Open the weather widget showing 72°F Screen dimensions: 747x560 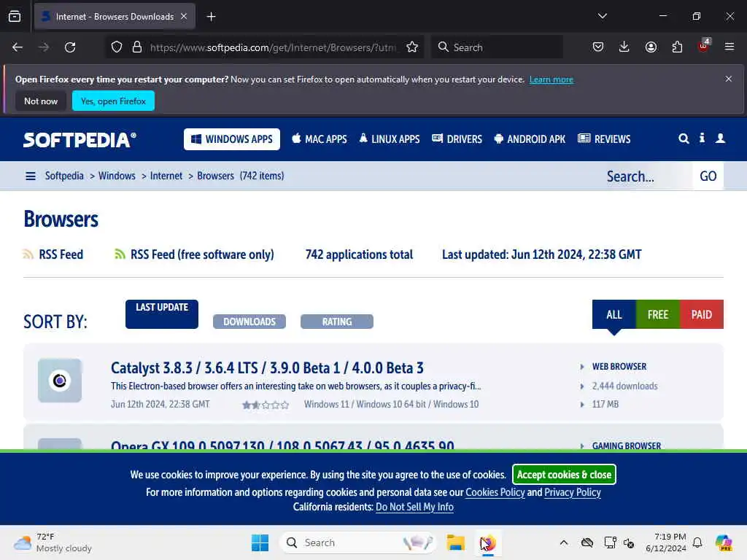[53, 542]
